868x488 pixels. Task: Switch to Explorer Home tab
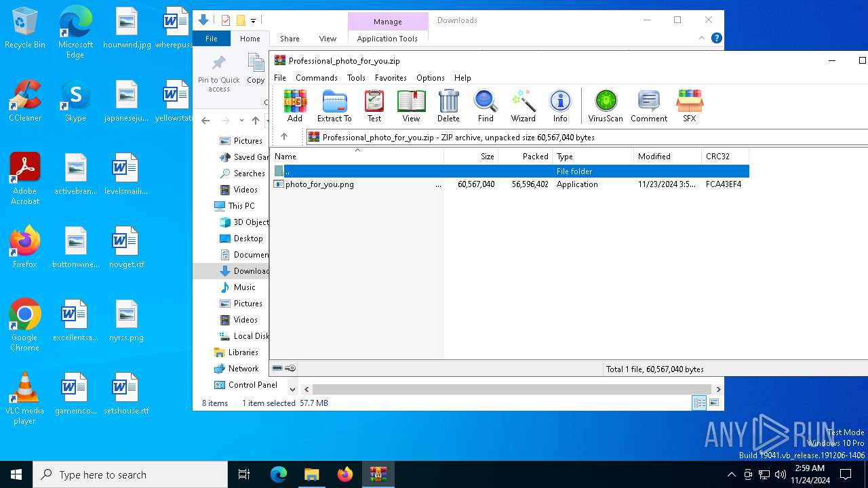coord(250,39)
